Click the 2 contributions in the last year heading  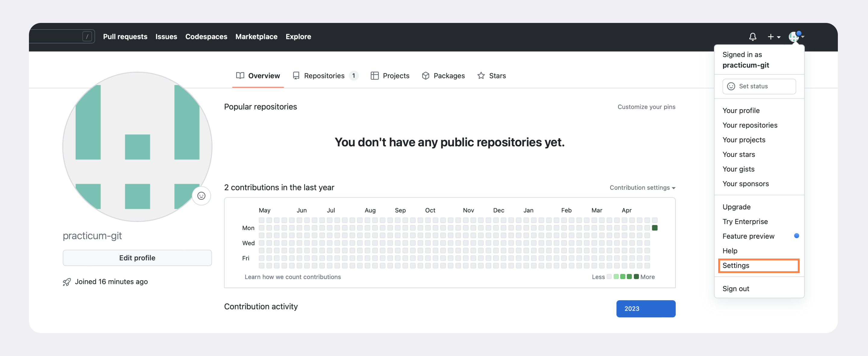pos(279,188)
